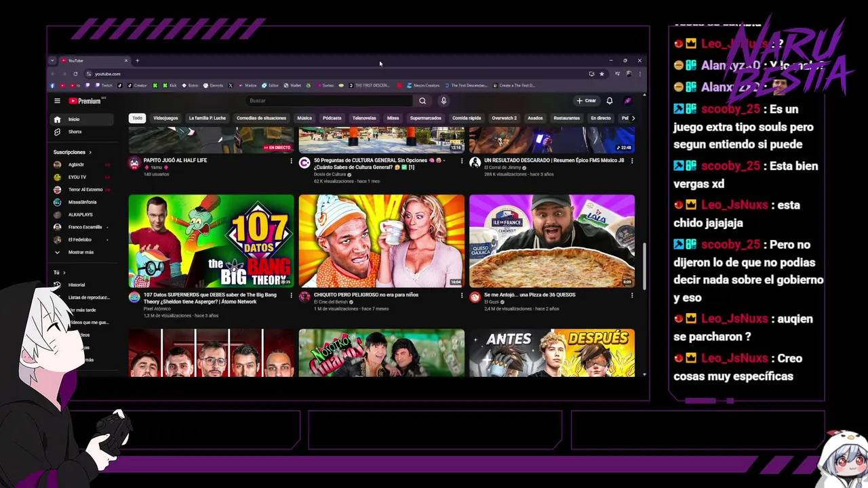Open options for Pizza de 36 QUESOS video

point(632,296)
